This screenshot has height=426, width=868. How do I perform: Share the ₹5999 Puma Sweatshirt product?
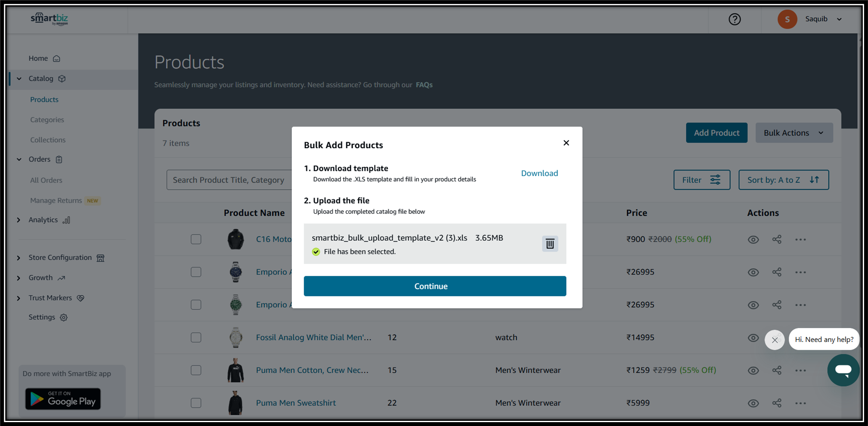point(777,403)
